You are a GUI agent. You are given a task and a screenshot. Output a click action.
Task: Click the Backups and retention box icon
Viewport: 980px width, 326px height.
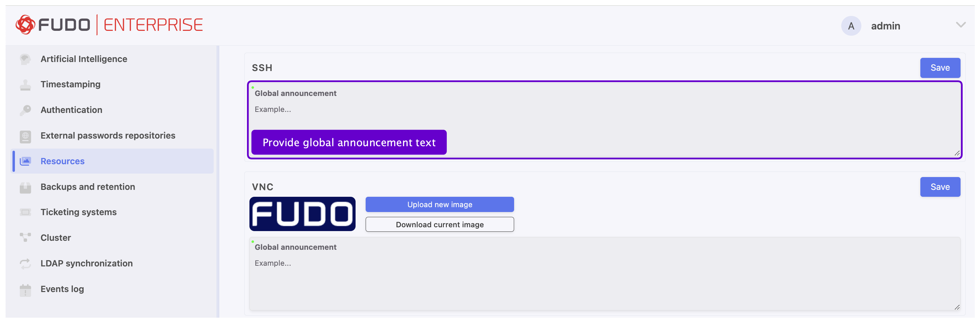[x=25, y=187]
